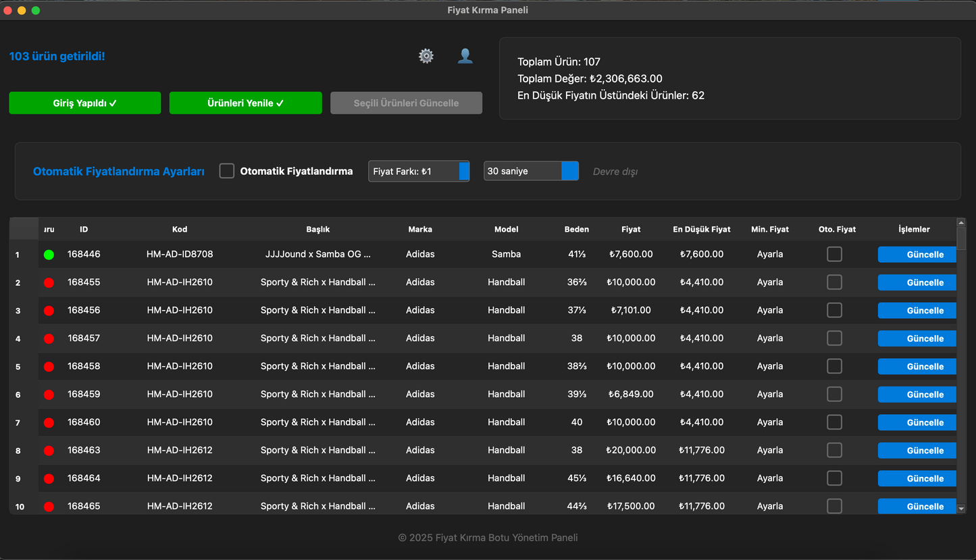Click green status dot of product 168446
This screenshot has height=560, width=976.
click(49, 255)
